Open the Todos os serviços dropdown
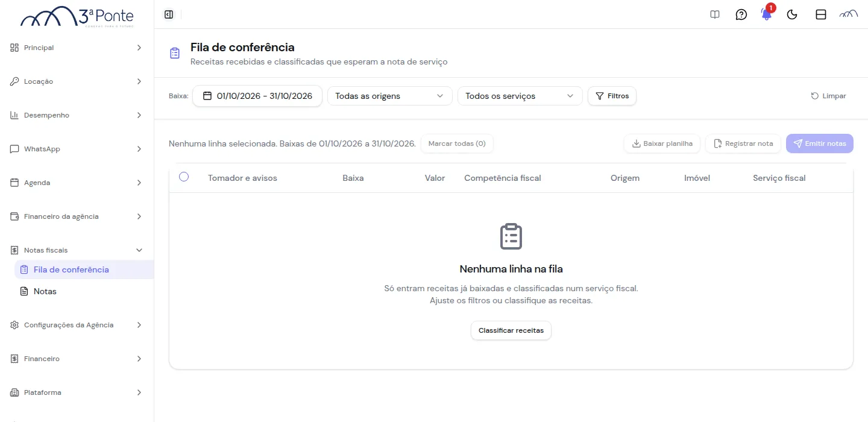The image size is (868, 422). coord(520,96)
